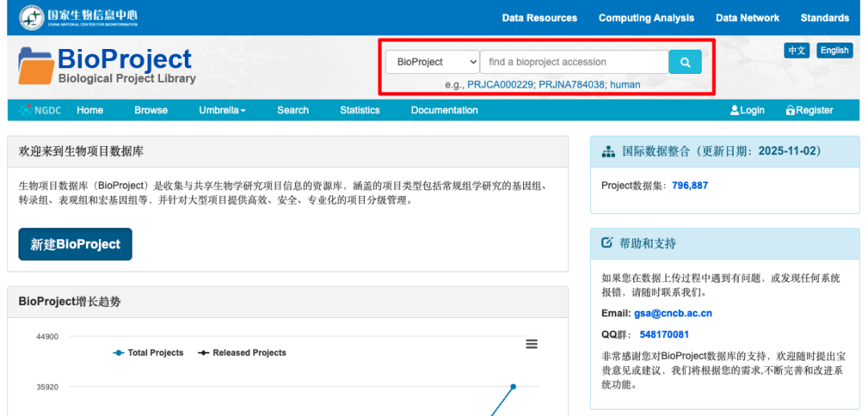Image resolution: width=868 pixels, height=416 pixels.
Task: Open the chart hamburger menu icon
Action: coord(531,344)
